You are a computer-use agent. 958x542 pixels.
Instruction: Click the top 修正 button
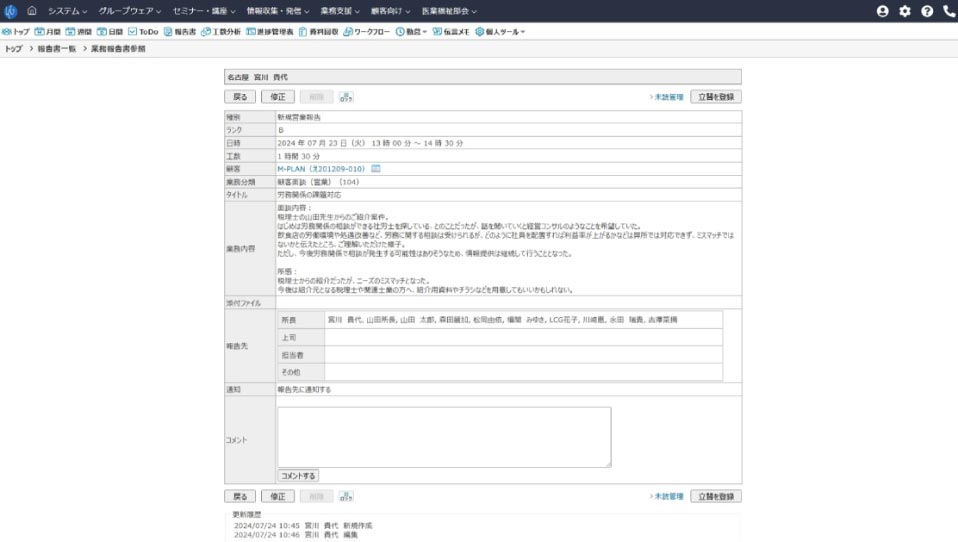[x=278, y=97]
